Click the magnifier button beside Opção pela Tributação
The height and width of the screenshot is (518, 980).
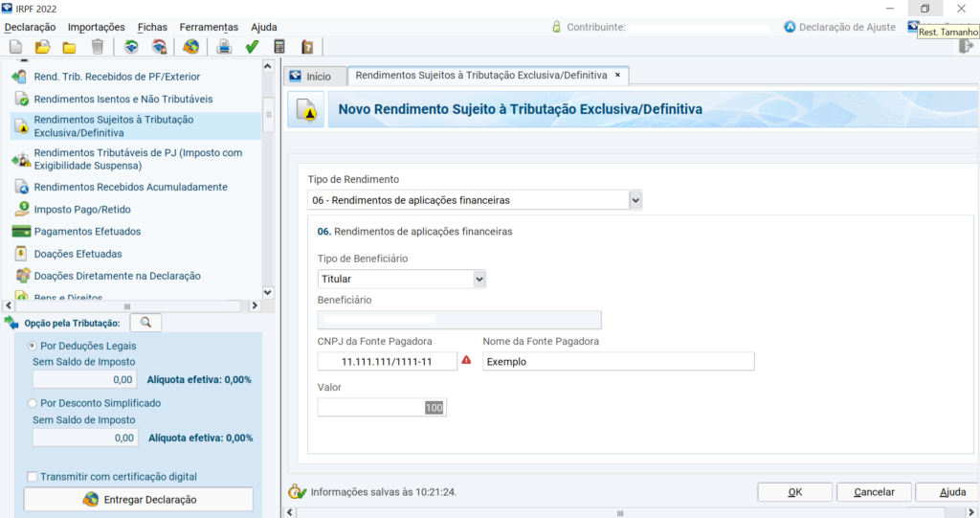click(145, 323)
